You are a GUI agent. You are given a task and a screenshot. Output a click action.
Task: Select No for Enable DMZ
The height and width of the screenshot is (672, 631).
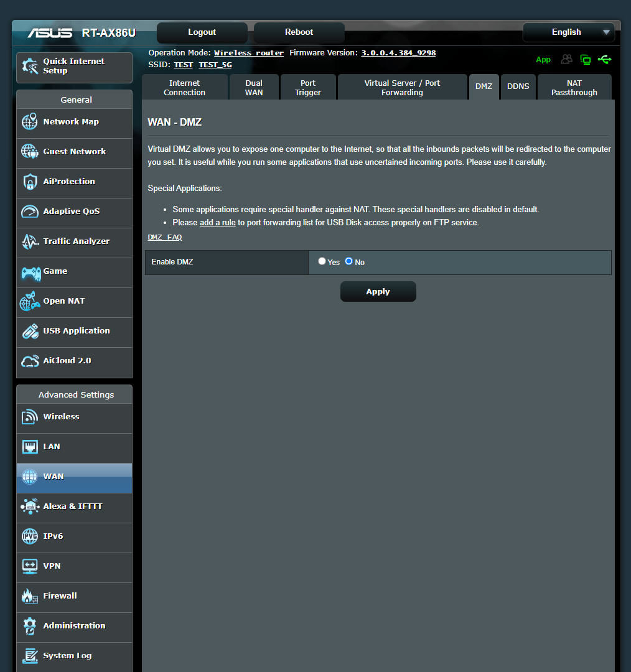349,261
